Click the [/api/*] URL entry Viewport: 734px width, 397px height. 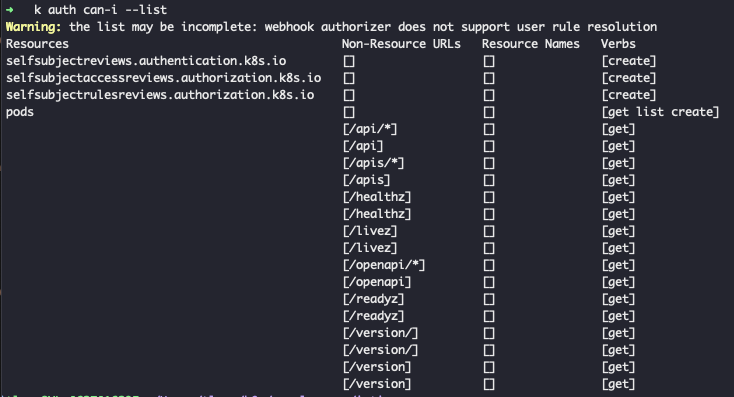370,129
